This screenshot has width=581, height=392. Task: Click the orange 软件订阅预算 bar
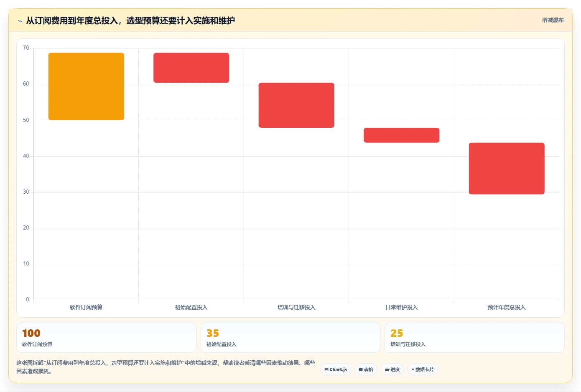86,86
